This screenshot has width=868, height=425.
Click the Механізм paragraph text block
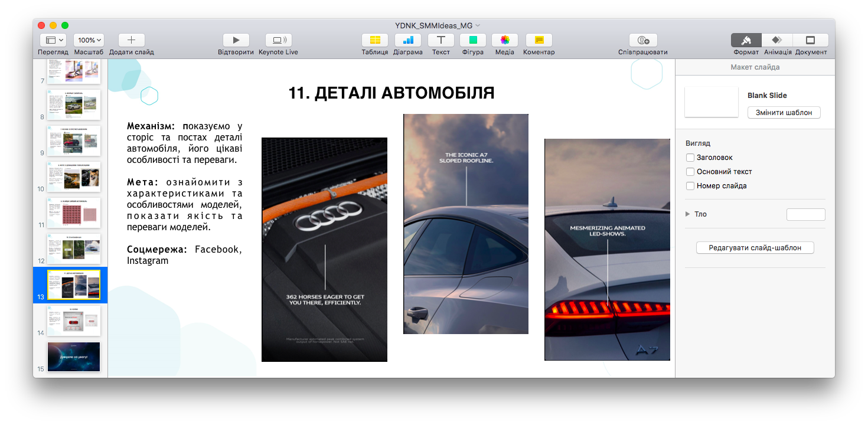(x=184, y=143)
